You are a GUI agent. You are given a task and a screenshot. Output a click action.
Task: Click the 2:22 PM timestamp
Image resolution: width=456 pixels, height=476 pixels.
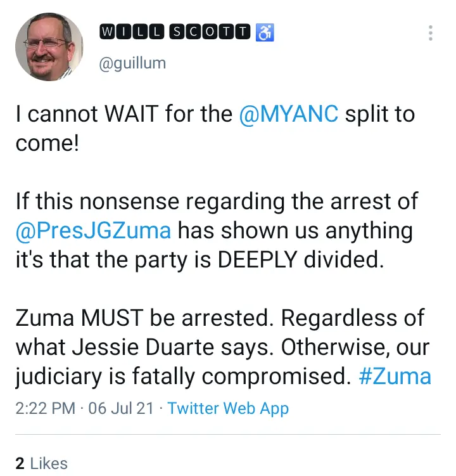click(x=45, y=408)
